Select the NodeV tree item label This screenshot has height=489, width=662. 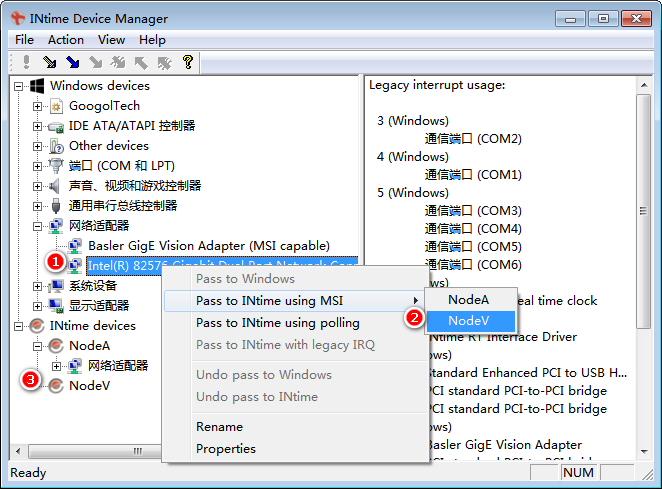pos(90,386)
